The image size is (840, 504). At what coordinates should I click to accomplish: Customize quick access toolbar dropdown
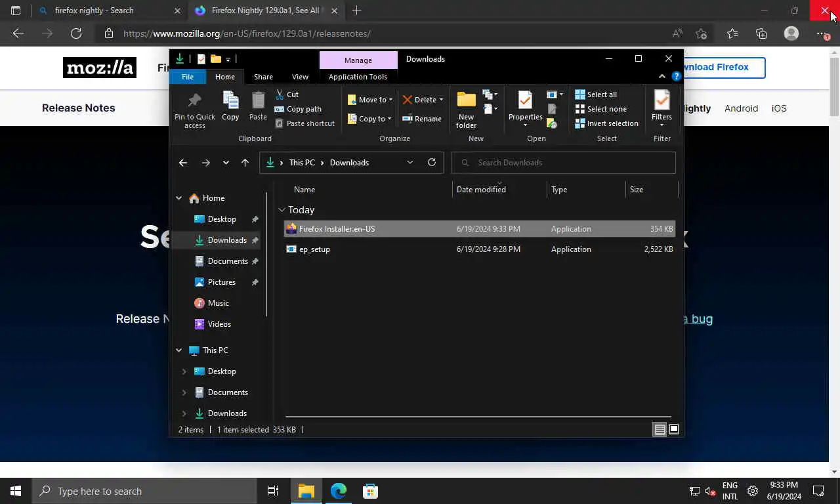228,59
